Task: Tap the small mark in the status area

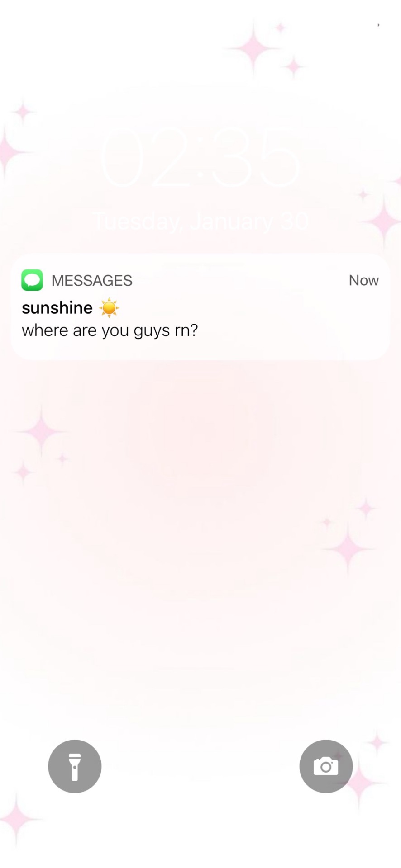Action: (x=378, y=25)
